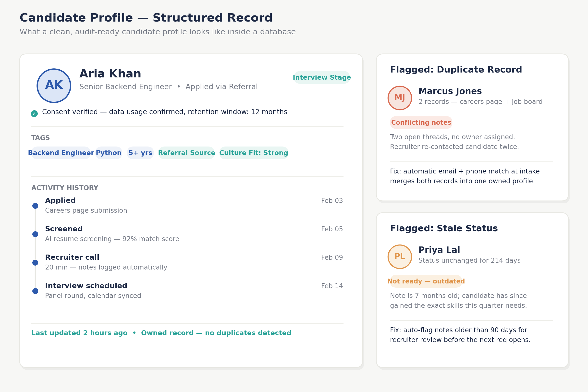
Task: Click the Applied timeline dot
Action: (x=35, y=206)
